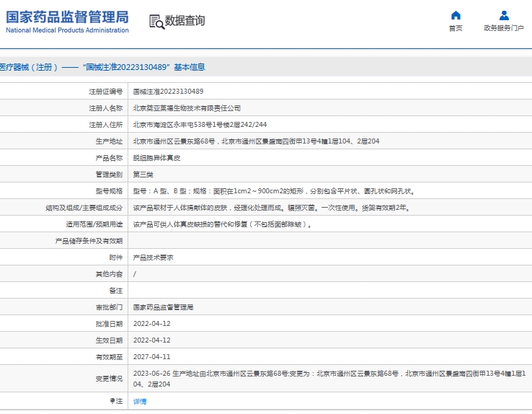Select the structure composition value text

click(x=272, y=208)
